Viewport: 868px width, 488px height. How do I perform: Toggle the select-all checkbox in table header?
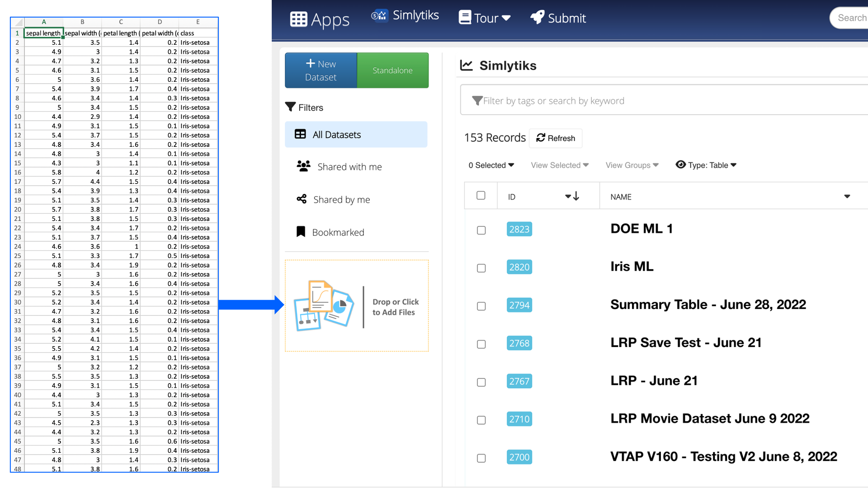[481, 195]
